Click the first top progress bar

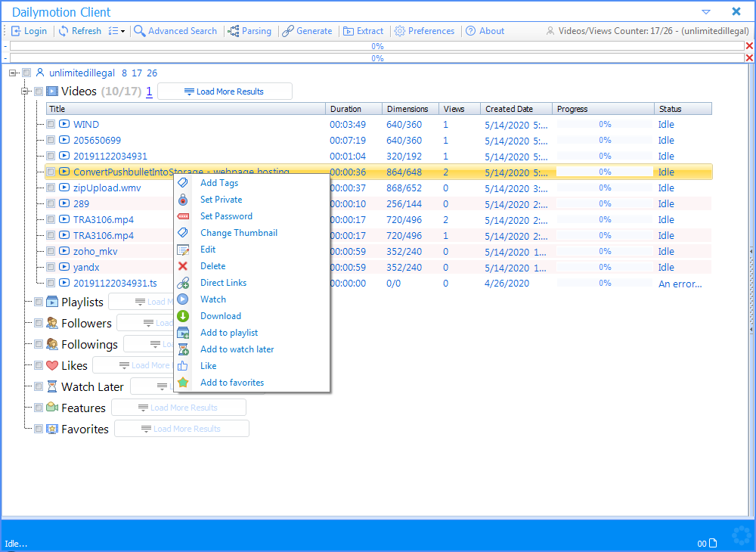(377, 46)
